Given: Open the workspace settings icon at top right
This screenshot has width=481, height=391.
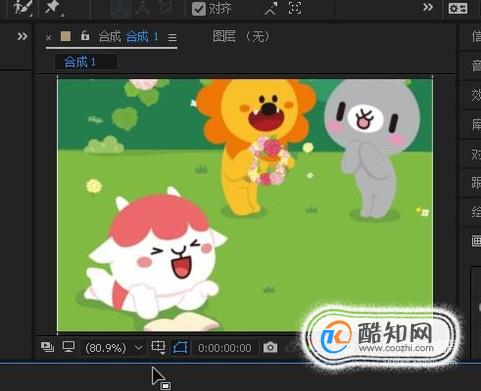Looking at the screenshot, I should click(x=458, y=8).
